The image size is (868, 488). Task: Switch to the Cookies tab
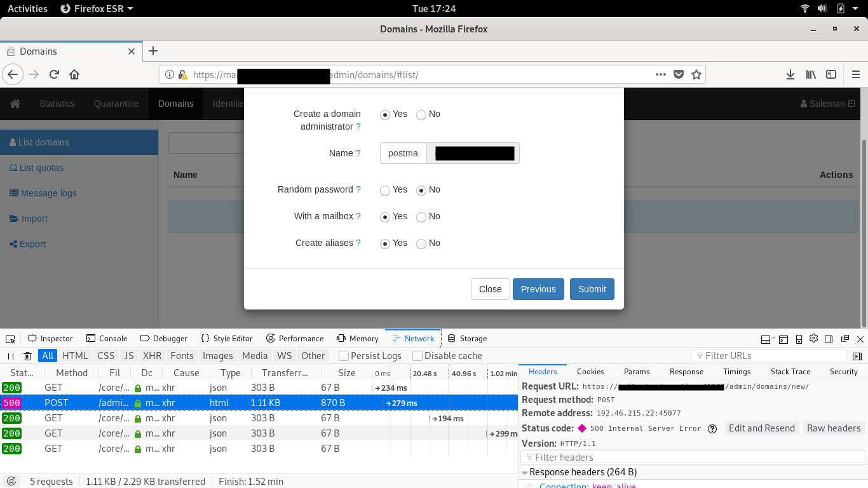coord(590,371)
